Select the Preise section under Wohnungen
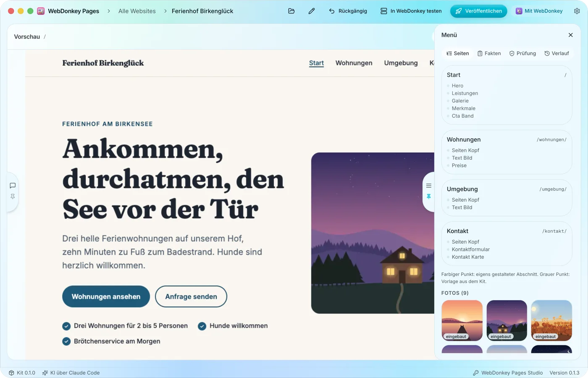The image size is (588, 378). click(459, 165)
